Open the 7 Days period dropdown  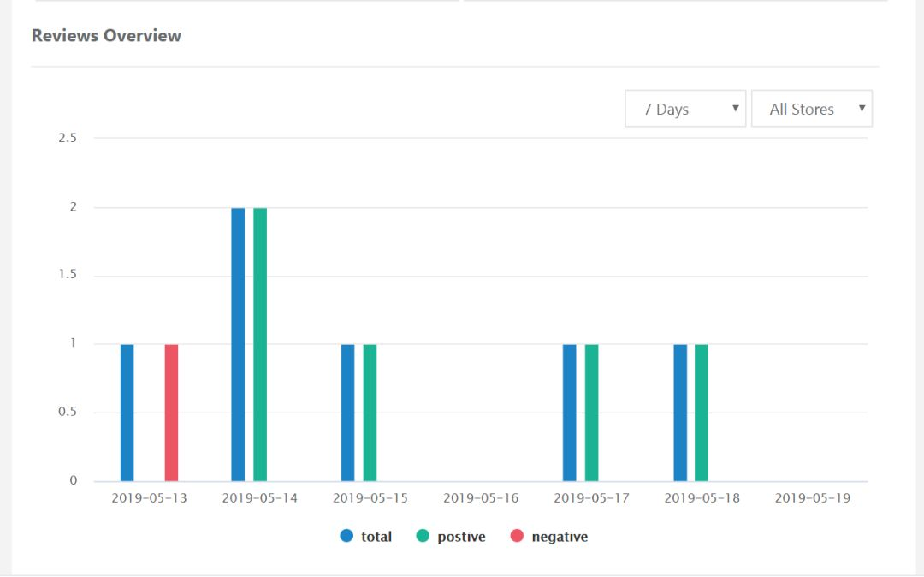685,109
